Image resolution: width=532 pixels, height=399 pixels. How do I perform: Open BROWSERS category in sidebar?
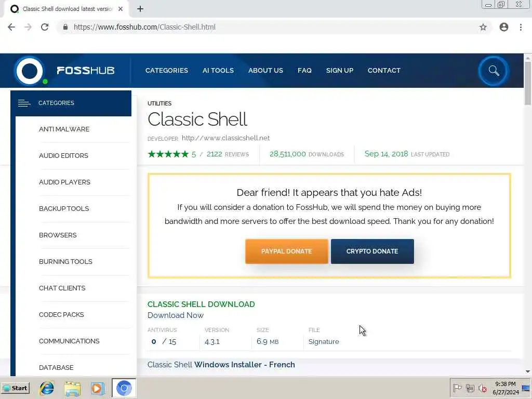(x=58, y=235)
